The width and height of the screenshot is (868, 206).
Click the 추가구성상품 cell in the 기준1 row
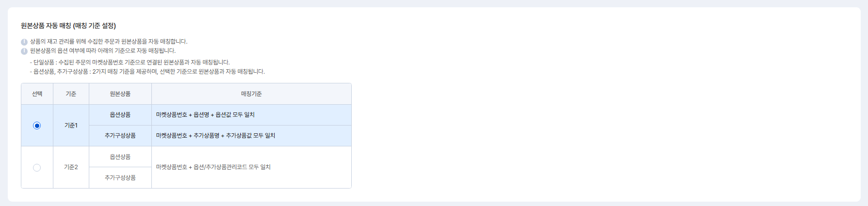coord(120,136)
